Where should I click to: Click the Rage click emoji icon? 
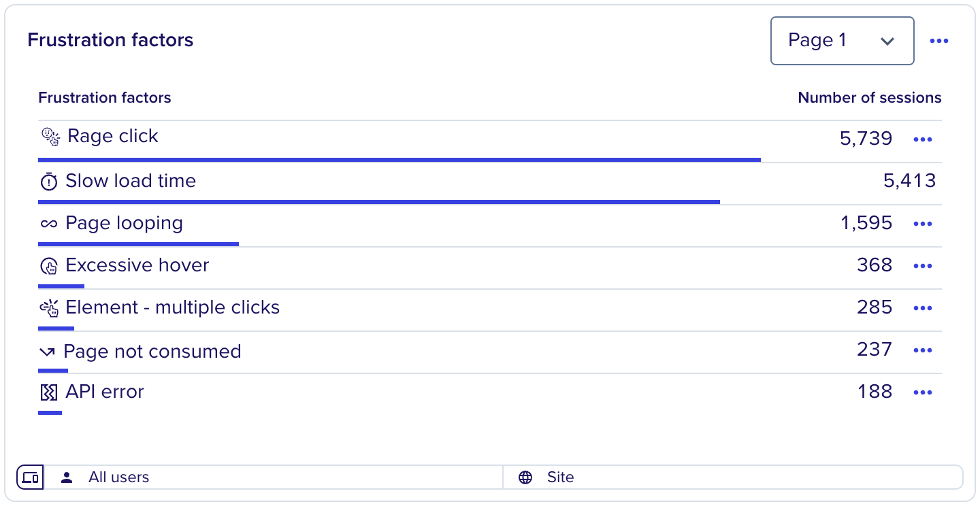[50, 137]
